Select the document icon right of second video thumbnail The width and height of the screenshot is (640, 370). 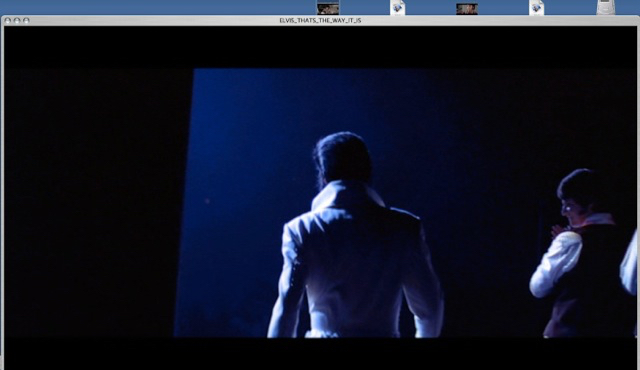point(536,8)
